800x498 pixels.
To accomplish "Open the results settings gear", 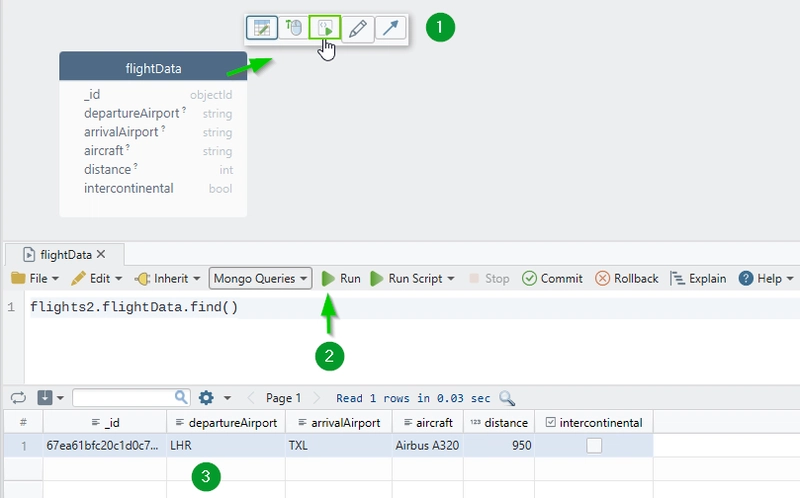I will 206,397.
